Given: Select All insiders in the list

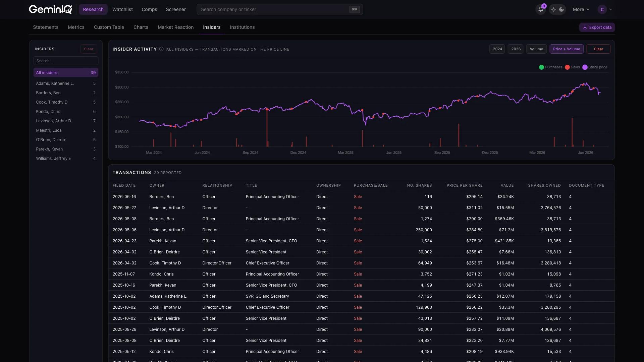Looking at the screenshot, I should click(x=66, y=72).
